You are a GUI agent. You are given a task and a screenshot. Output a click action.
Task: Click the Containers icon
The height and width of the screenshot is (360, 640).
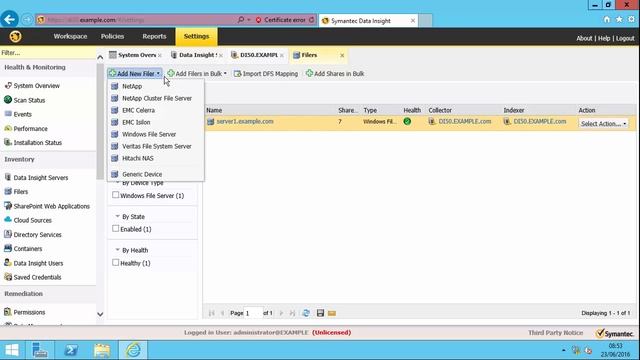[x=8, y=248]
